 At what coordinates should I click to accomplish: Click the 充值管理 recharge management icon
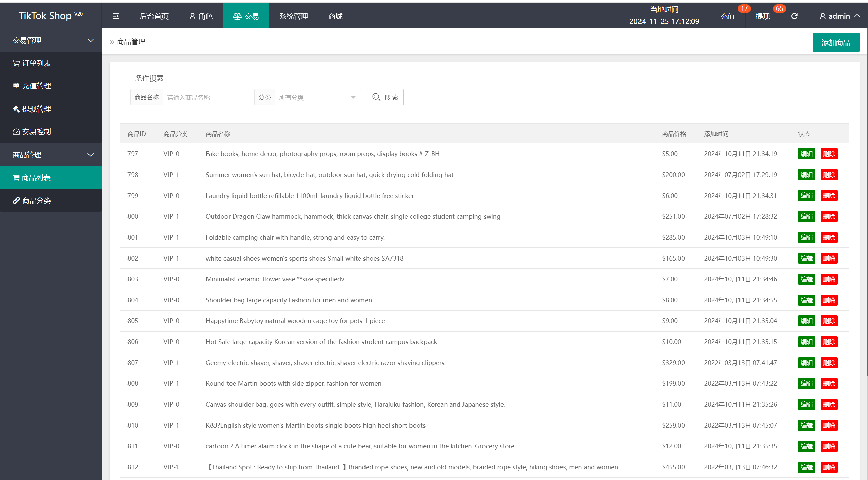16,86
